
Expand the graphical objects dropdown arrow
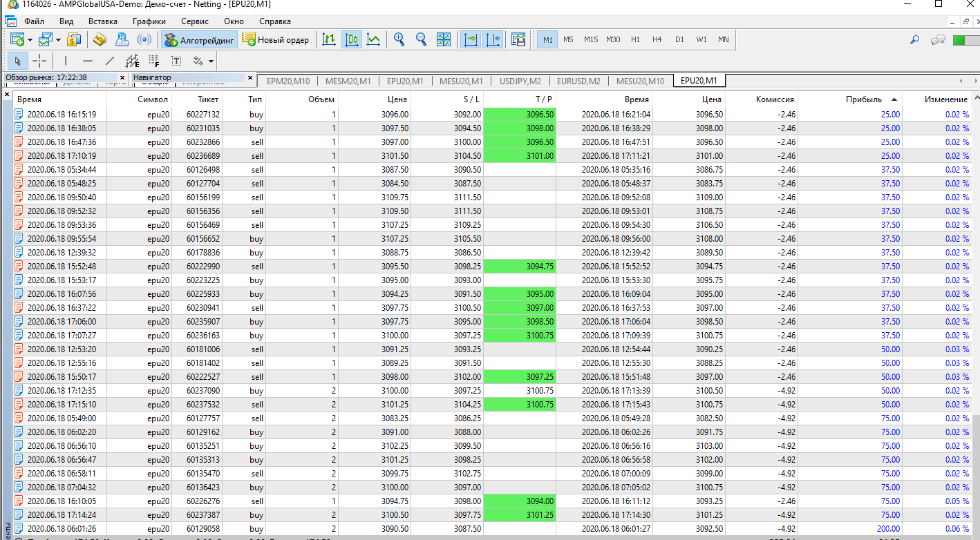(211, 61)
